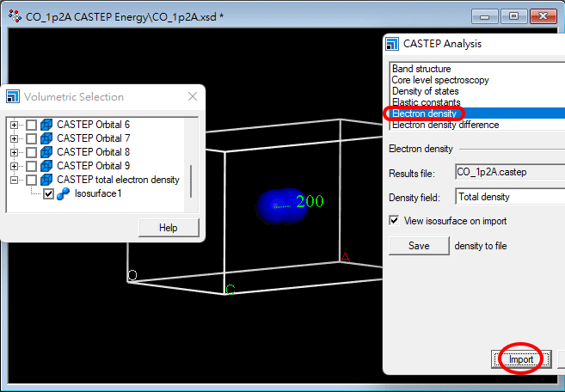Viewport: 565px width, 392px height.
Task: Click the total electron density cube icon
Action: pyautogui.click(x=46, y=180)
